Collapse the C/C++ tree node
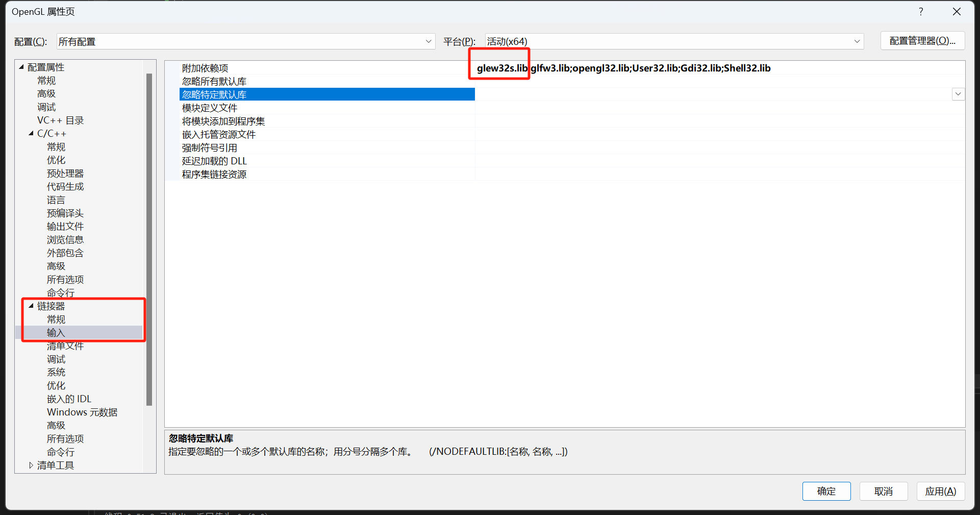 pyautogui.click(x=31, y=133)
